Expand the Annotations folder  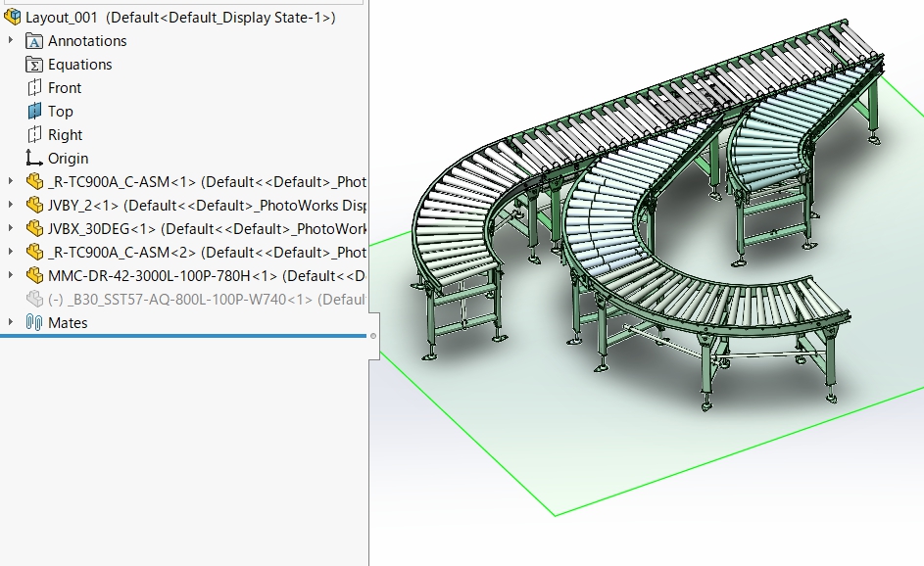[x=11, y=41]
